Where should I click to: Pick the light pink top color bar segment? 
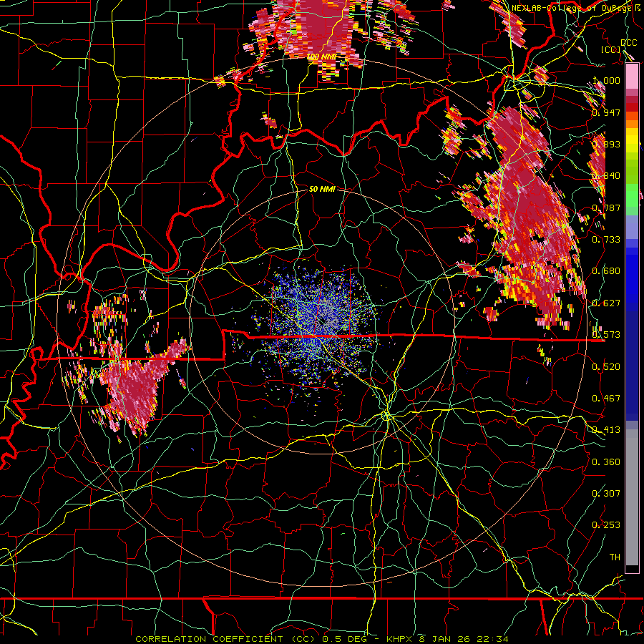(632, 76)
